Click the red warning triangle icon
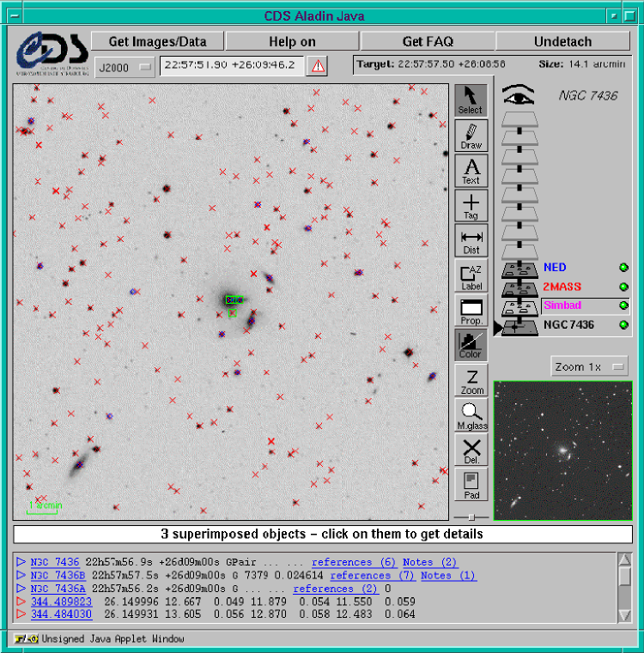The width and height of the screenshot is (644, 653). point(318,65)
